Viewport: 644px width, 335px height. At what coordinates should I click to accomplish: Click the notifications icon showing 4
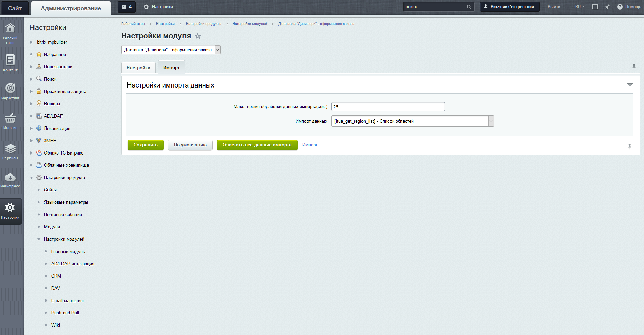coord(126,7)
